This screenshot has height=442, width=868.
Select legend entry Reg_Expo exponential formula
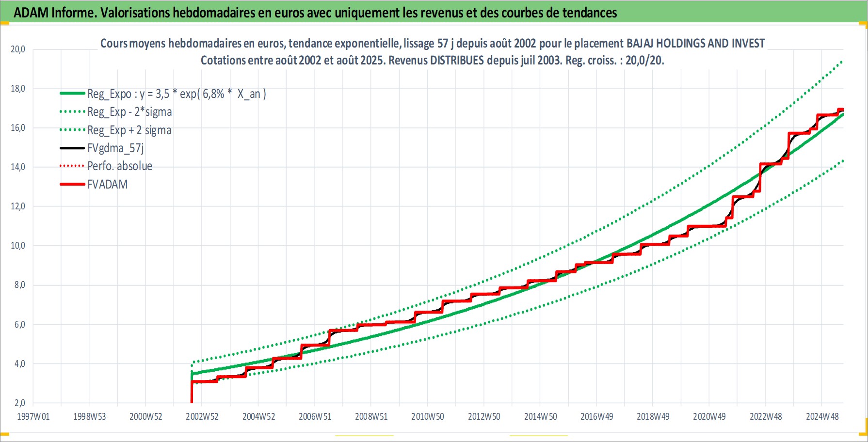click(x=177, y=94)
